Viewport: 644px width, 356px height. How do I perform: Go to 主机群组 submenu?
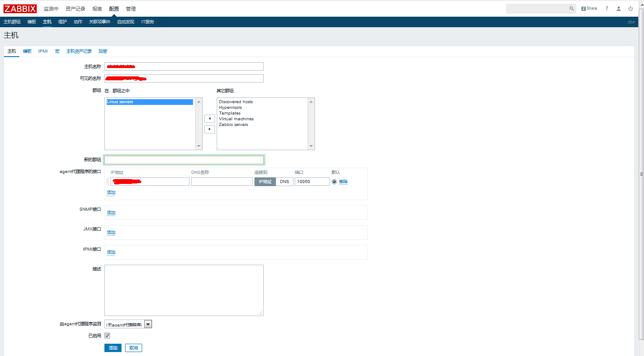[x=12, y=22]
